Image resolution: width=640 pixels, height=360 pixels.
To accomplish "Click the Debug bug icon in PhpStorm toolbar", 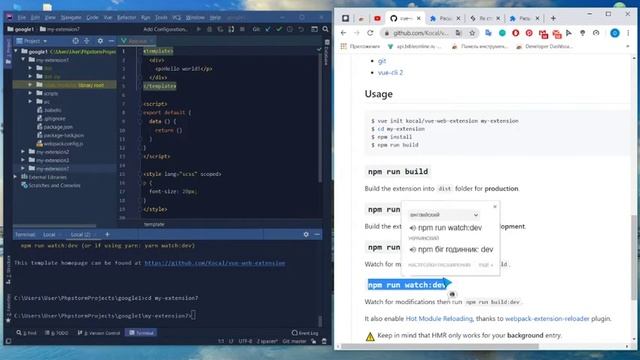I will coord(209,29).
